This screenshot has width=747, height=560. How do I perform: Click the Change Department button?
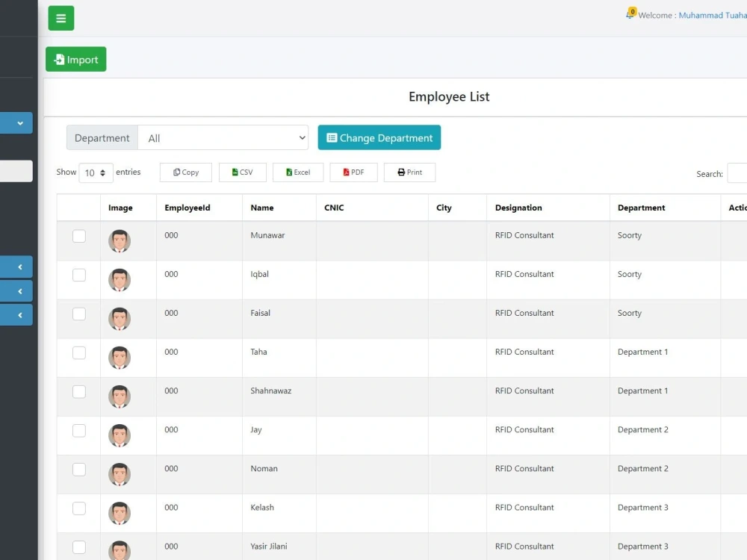[379, 137]
